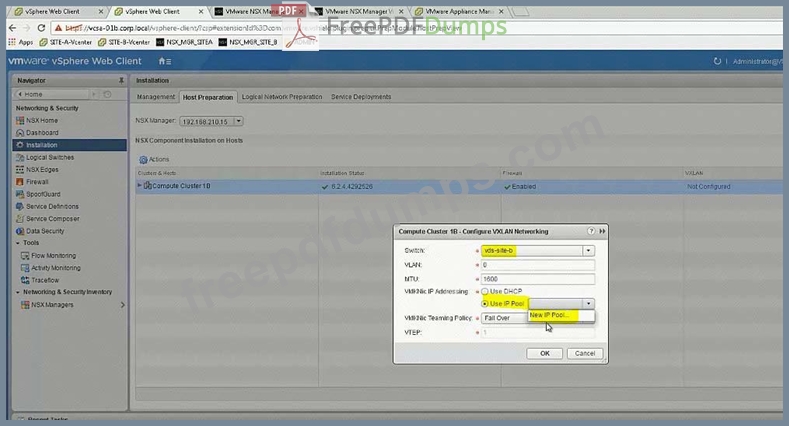789x426 pixels.
Task: Click Administrator user menu
Action: coord(757,61)
